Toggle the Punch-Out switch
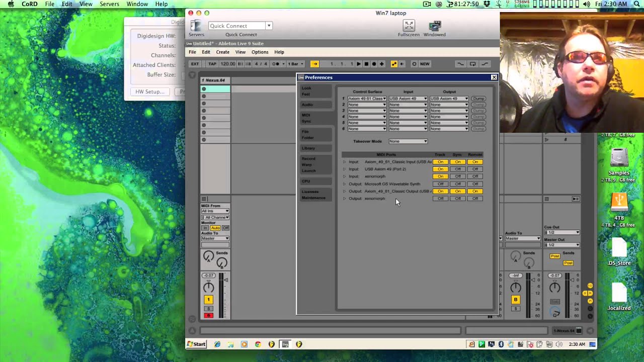 coord(485,64)
